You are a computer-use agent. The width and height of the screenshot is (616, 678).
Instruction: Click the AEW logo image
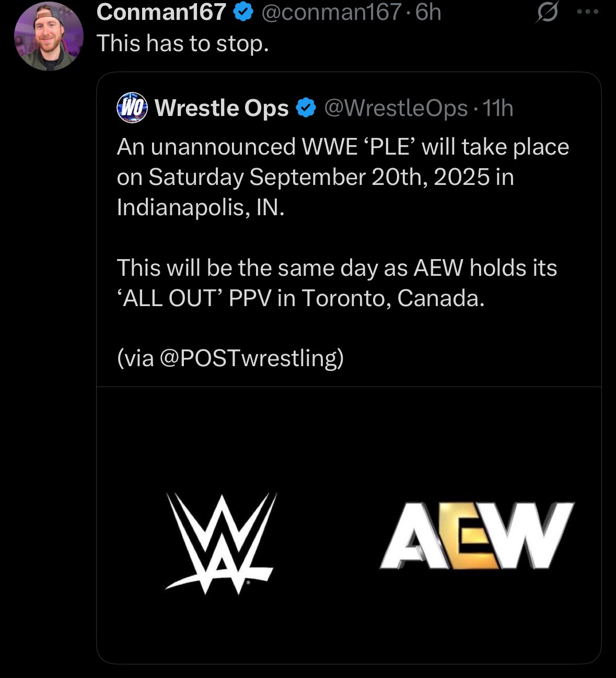pyautogui.click(x=476, y=536)
